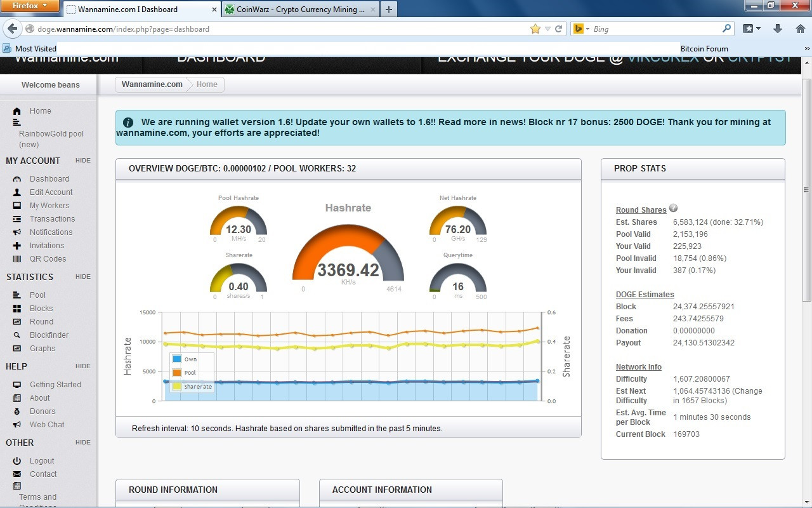
Task: Click the Wannamine.com breadcrumb
Action: click(152, 84)
